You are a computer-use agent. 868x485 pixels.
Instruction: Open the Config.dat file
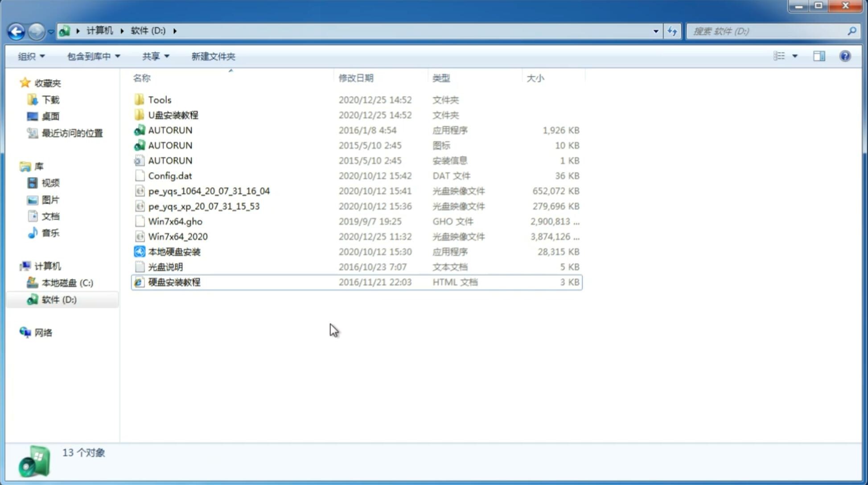pyautogui.click(x=170, y=175)
